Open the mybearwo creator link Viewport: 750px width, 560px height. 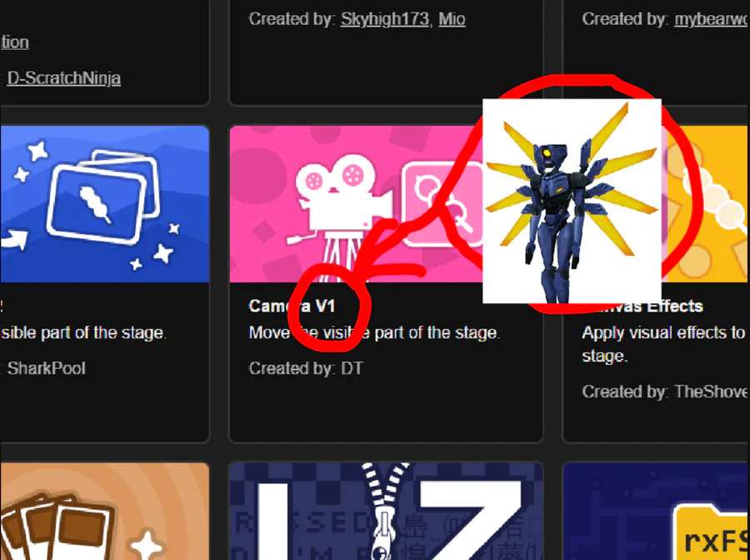point(712,19)
